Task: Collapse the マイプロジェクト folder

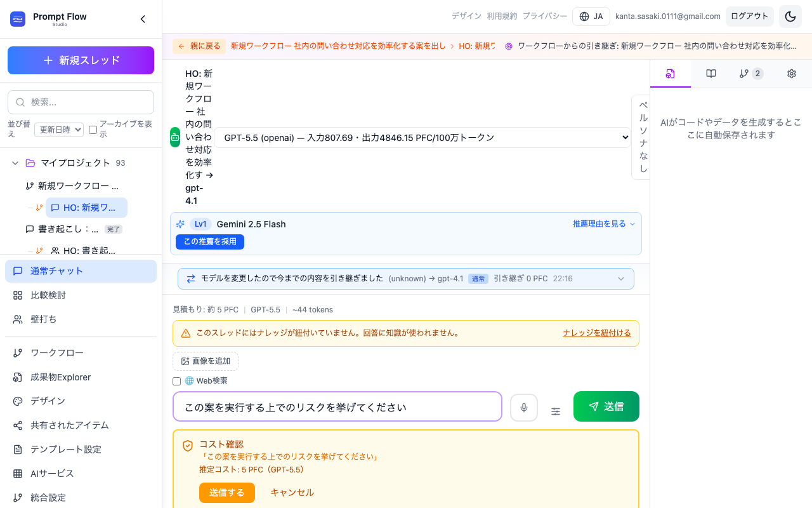Action: 15,163
